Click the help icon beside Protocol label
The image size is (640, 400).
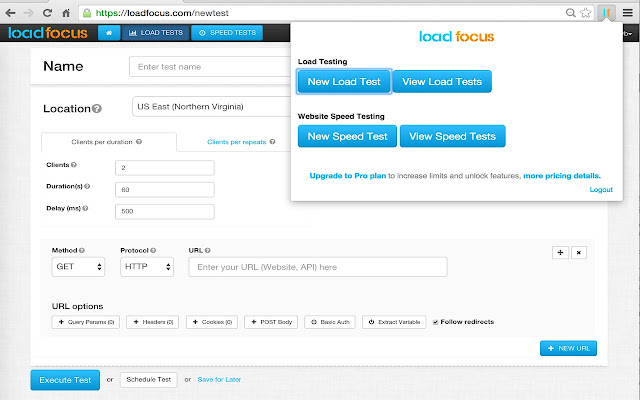coord(153,250)
